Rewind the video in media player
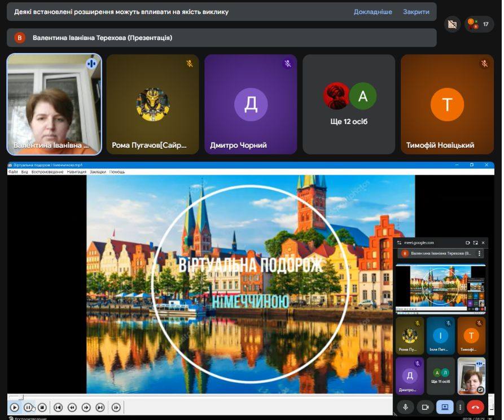Screen dimensions: 504x420 72,408
